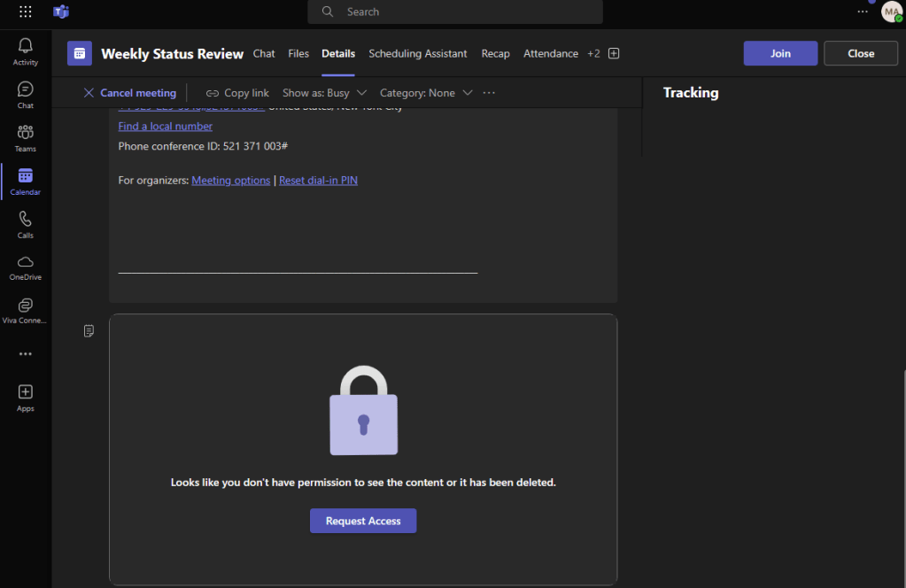Click the MA profile avatar
The image size is (906, 588).
point(891,12)
